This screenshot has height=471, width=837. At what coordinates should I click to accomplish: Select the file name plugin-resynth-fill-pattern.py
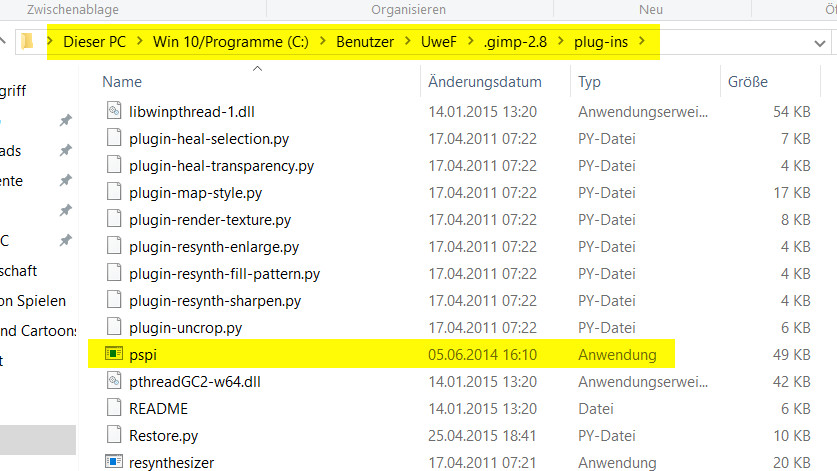point(224,274)
